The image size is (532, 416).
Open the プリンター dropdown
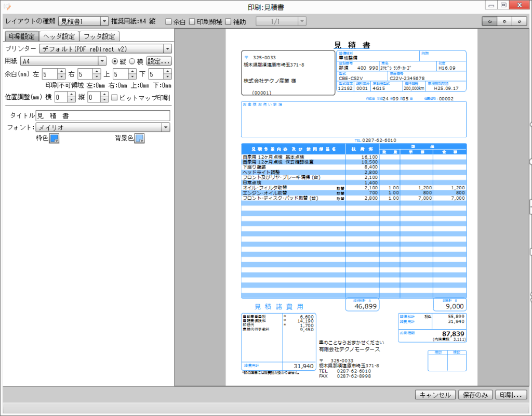(x=105, y=49)
